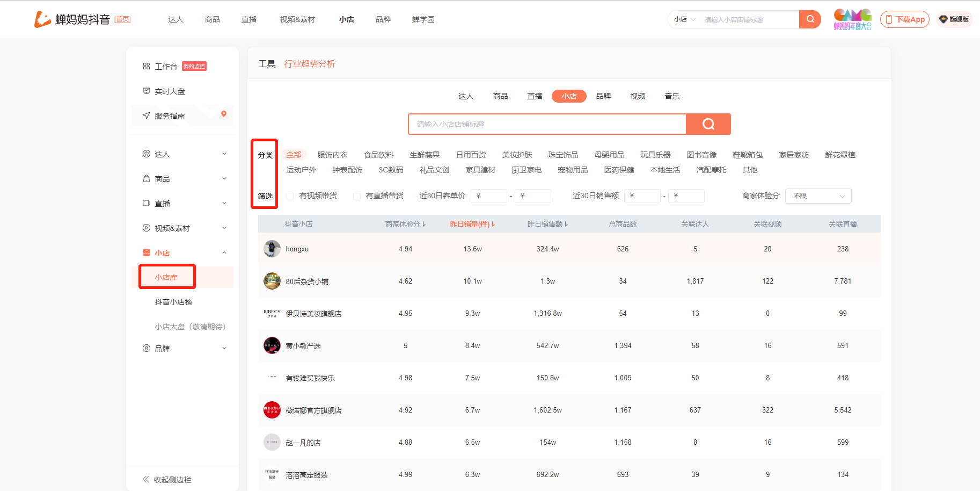This screenshot has height=491, width=980.
Task: Select the 全部 category filter
Action: click(294, 155)
